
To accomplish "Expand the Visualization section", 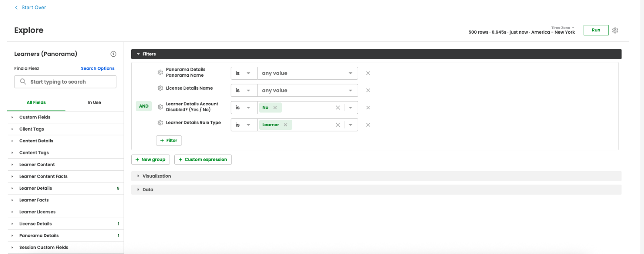I will tap(376, 176).
